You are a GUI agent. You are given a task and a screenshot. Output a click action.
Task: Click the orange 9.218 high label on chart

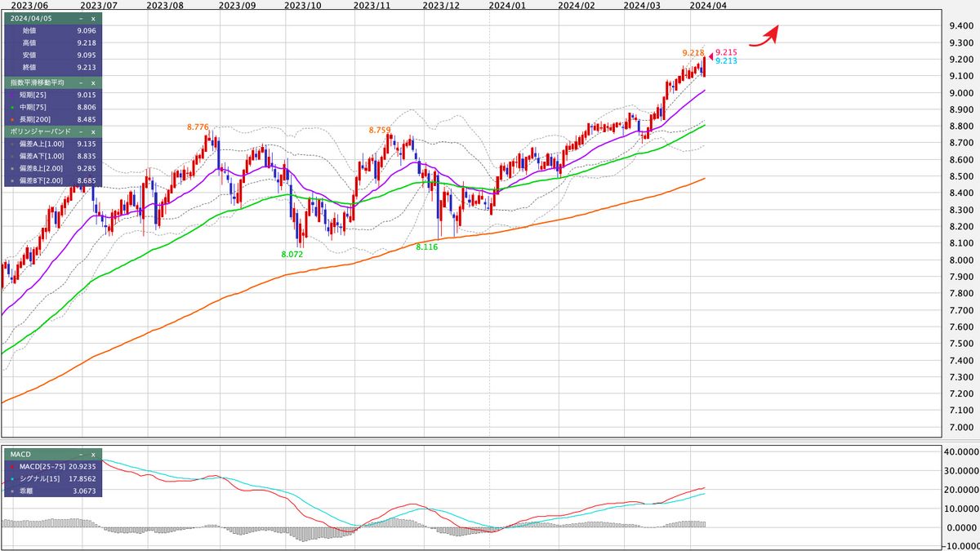click(693, 52)
